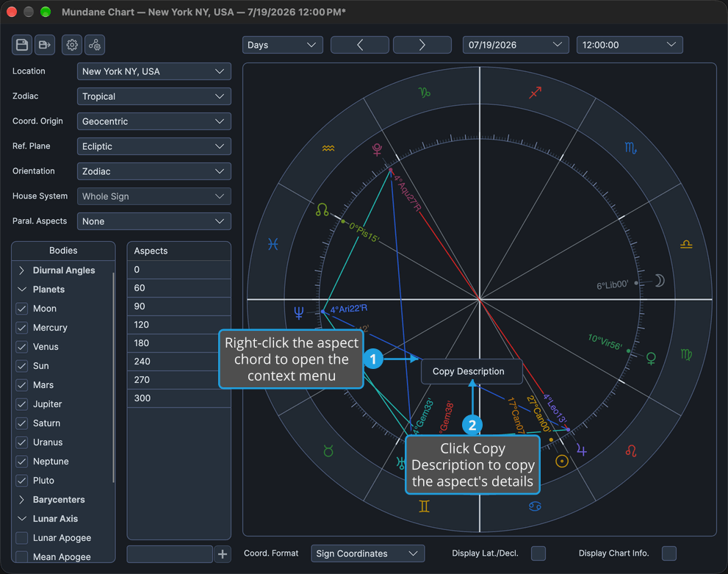Open the Orientation dropdown

(154, 171)
